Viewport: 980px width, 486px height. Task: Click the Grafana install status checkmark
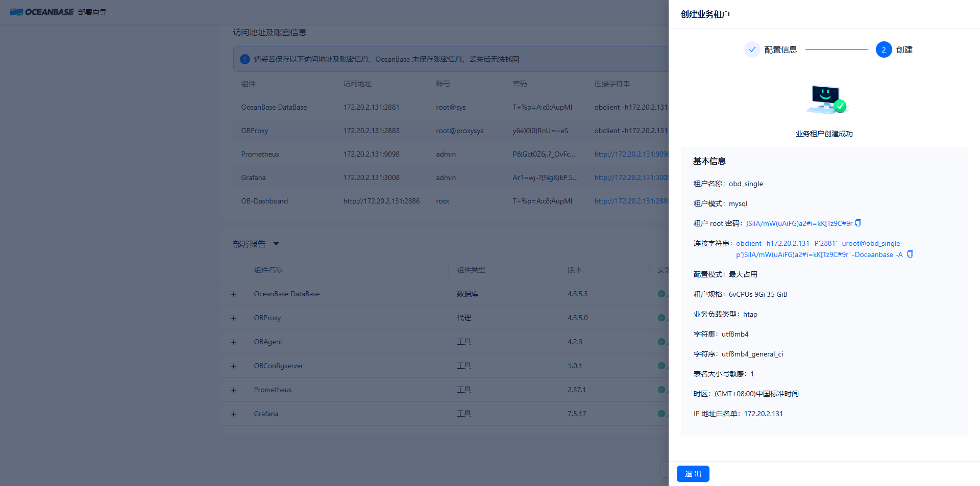click(661, 414)
